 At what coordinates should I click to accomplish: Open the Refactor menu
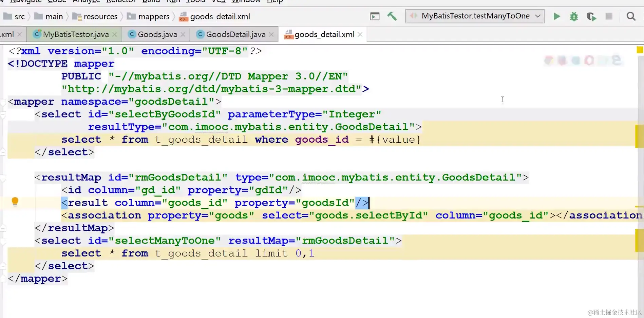(121, 1)
